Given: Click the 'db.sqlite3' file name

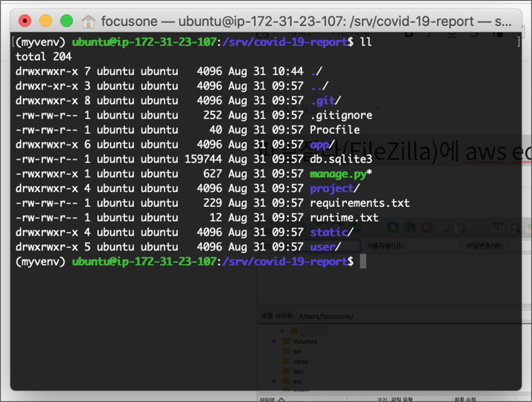Looking at the screenshot, I should click(342, 159).
